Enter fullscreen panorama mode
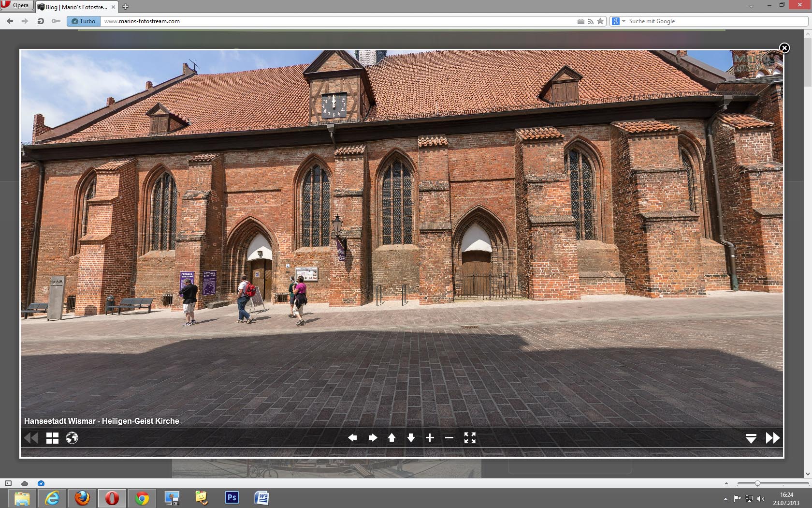This screenshot has width=812, height=508. 470,438
